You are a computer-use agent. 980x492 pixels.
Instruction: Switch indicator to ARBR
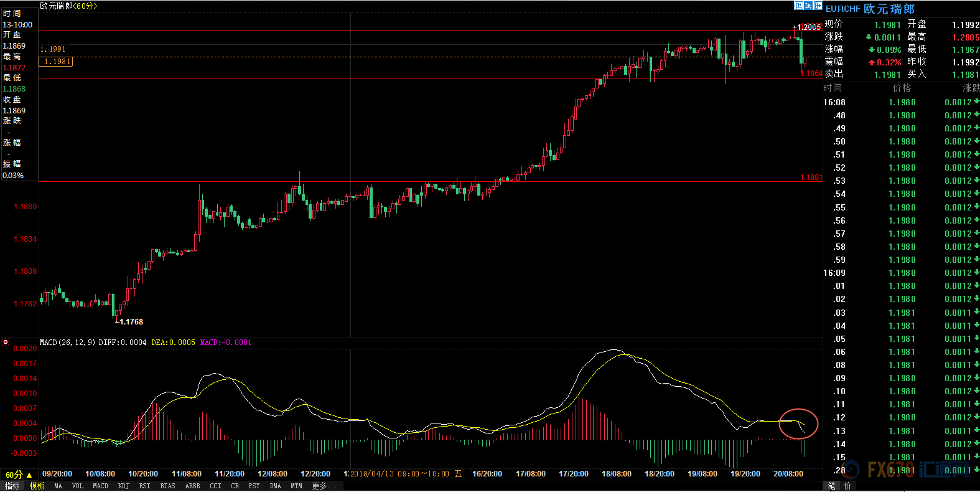point(193,486)
